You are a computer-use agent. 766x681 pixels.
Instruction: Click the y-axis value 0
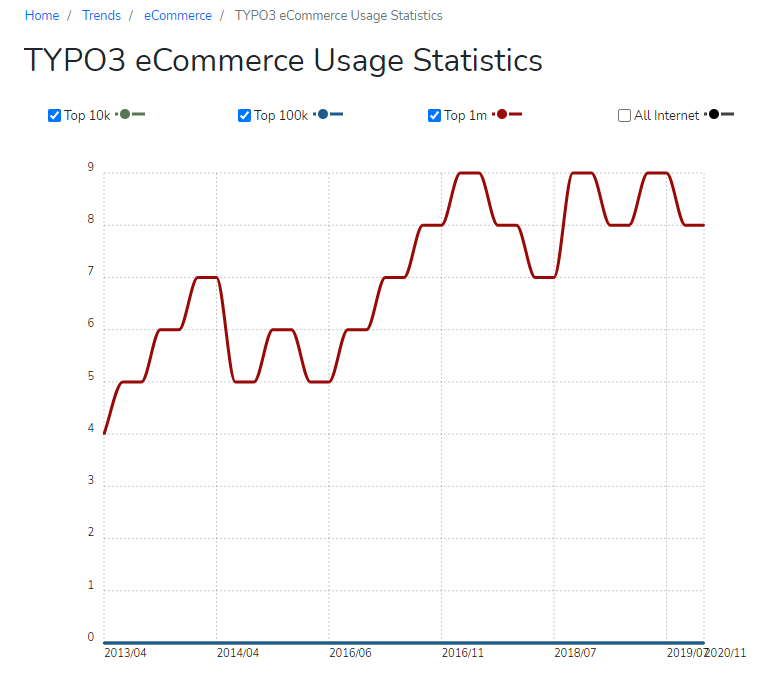[x=91, y=637]
